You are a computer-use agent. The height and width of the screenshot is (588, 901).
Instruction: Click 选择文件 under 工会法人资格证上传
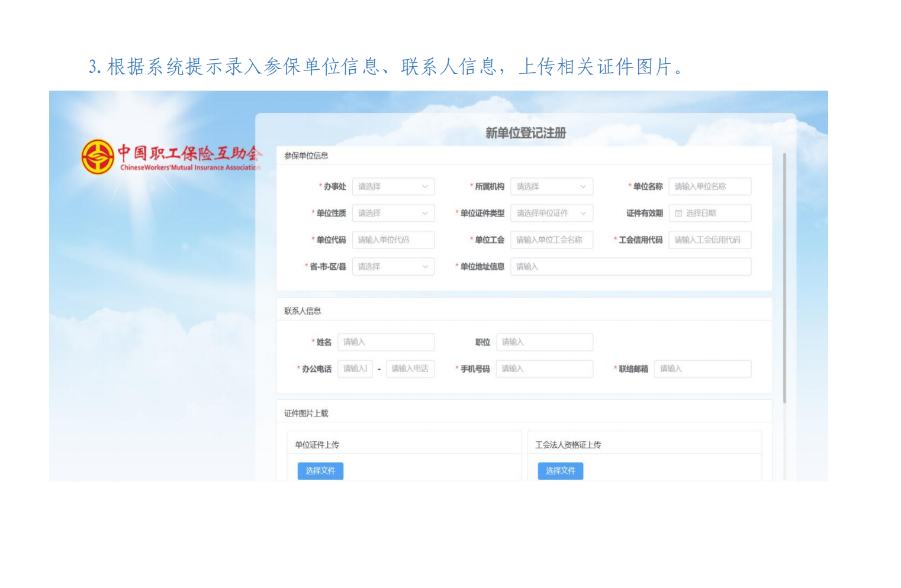[561, 471]
